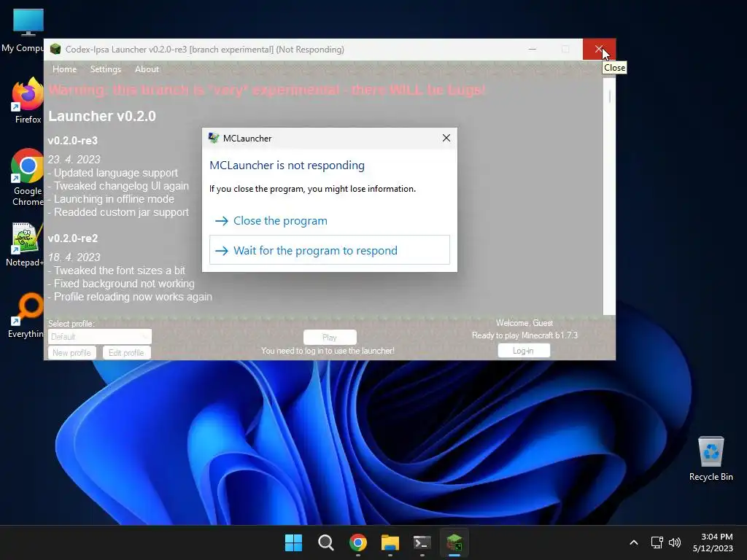Click the Log-in button
This screenshot has height=560, width=747.
click(524, 351)
